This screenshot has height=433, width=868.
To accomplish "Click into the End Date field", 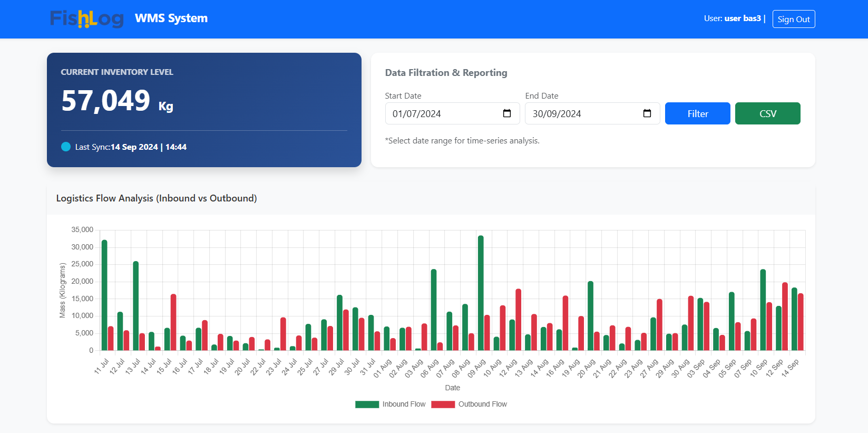I will 583,113.
